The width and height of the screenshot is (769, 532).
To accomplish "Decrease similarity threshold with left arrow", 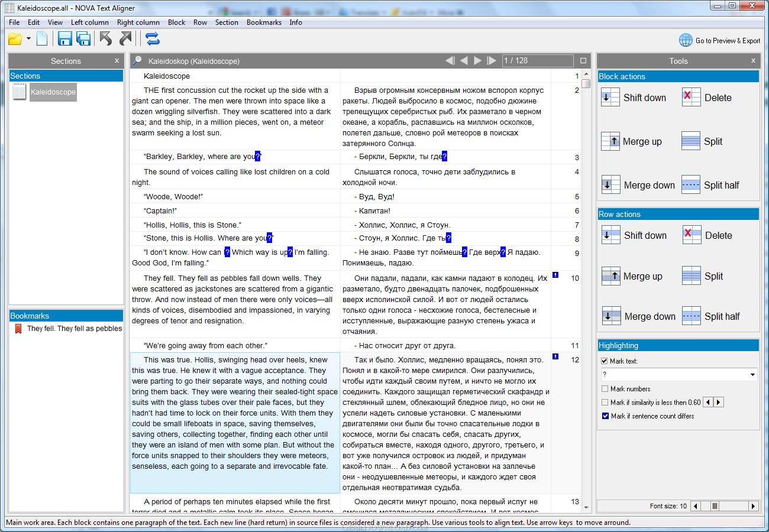I will (708, 403).
